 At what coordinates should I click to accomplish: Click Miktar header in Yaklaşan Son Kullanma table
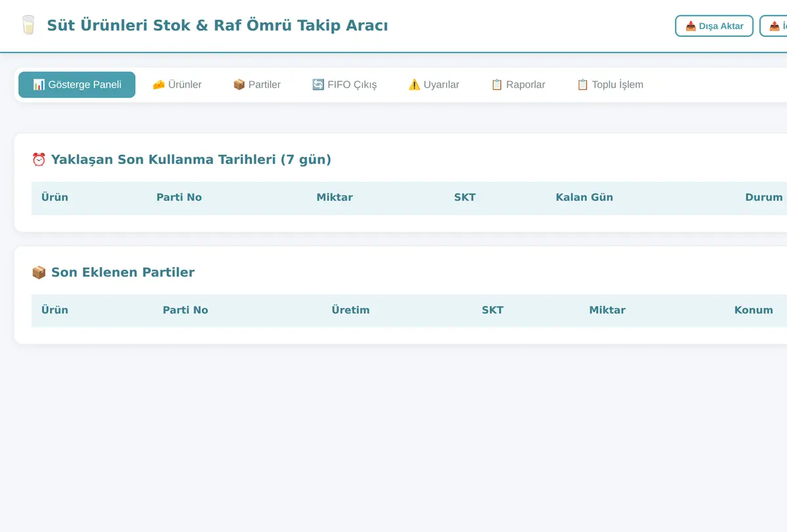click(334, 197)
